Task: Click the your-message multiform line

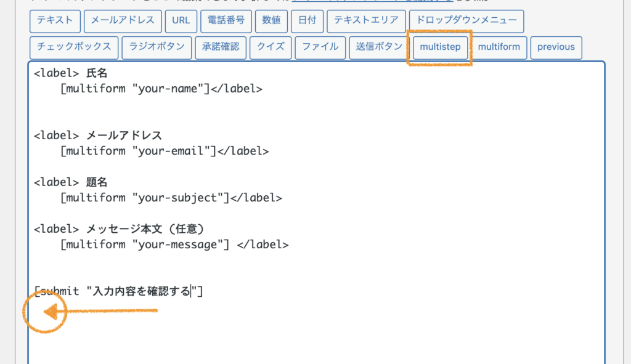Action: (174, 245)
